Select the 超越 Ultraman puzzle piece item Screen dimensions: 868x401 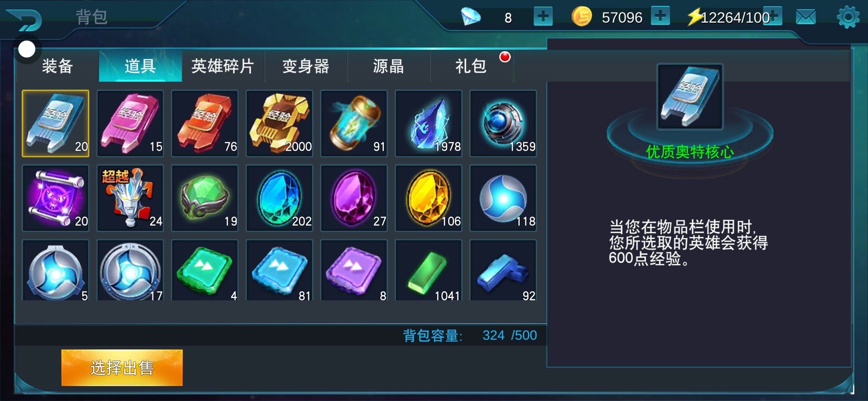[x=130, y=198]
